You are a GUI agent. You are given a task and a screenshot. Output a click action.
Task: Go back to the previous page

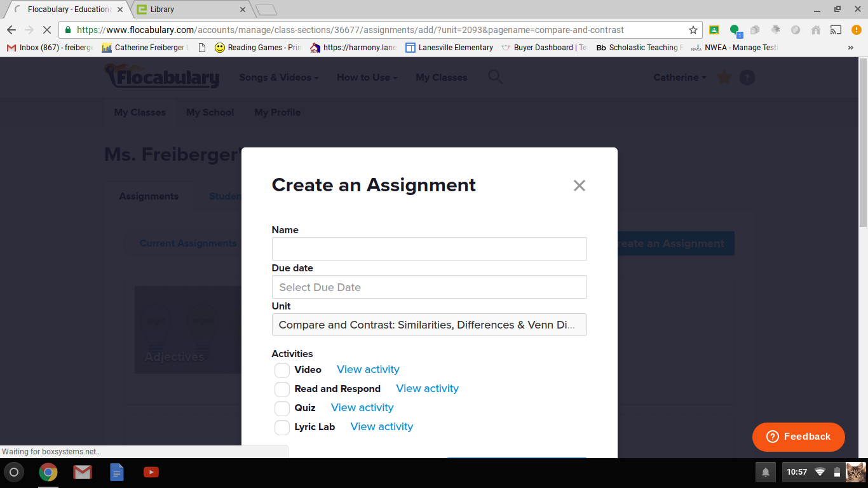tap(11, 30)
